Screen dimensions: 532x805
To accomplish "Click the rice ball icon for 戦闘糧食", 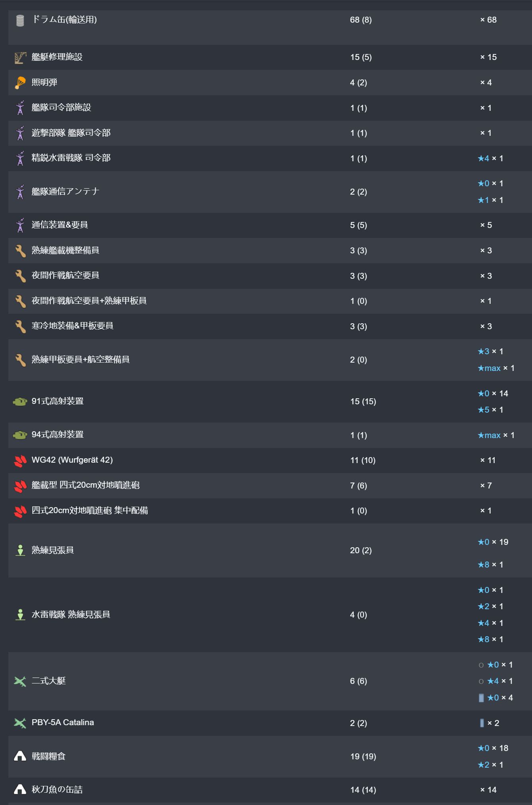I will pos(20,756).
